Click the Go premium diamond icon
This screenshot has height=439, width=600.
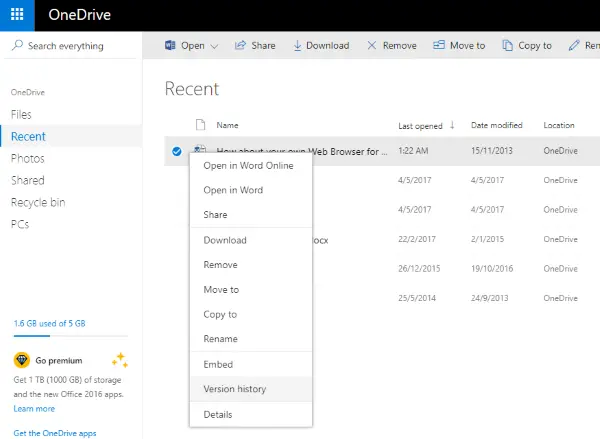[21, 360]
